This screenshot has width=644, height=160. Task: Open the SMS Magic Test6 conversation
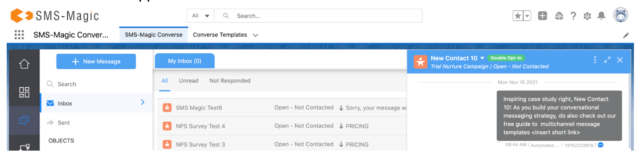pos(282,108)
